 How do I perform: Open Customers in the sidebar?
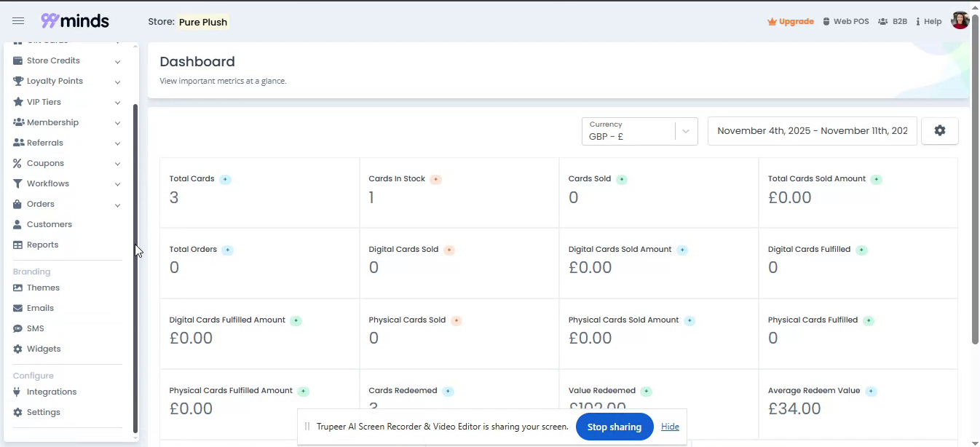pyautogui.click(x=49, y=224)
